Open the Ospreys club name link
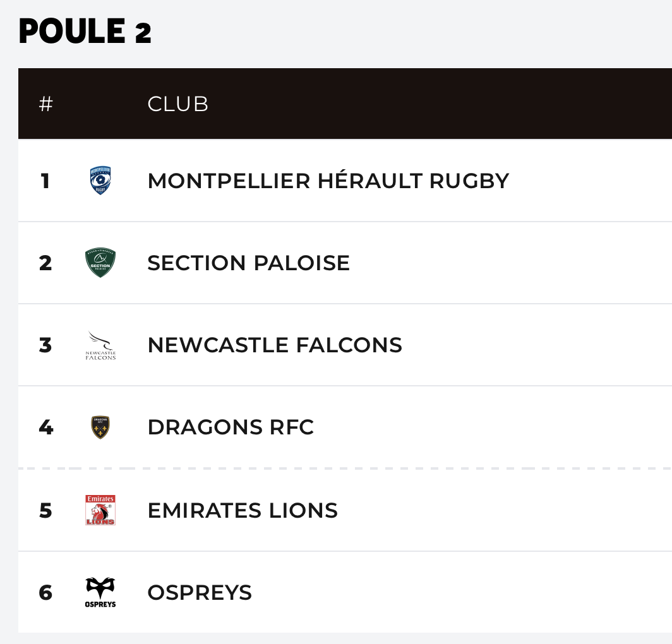 point(200,593)
